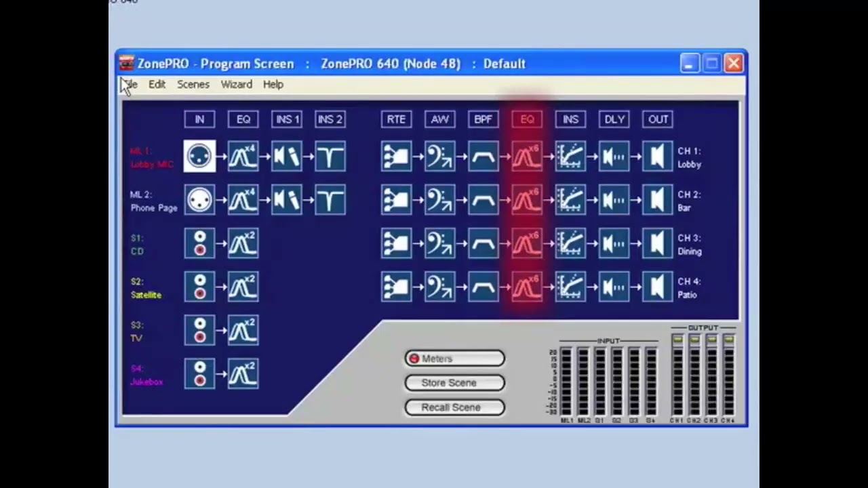This screenshot has width=868, height=488.
Task: Open the CH 3 Dining router module
Action: coord(396,243)
